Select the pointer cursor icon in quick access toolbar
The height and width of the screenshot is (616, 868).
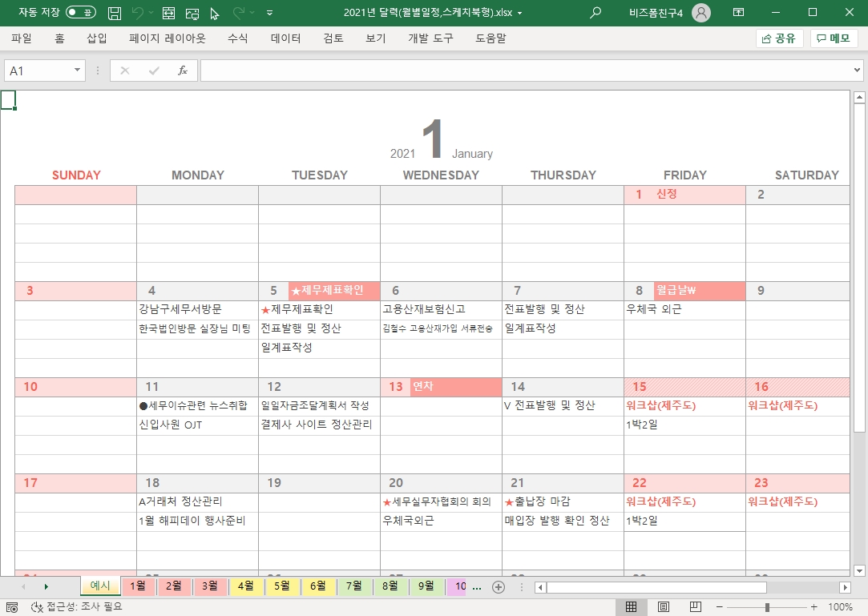215,13
